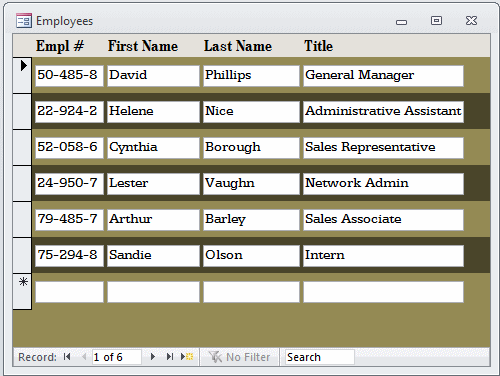This screenshot has width=500, height=376.
Task: Click the Search box in navigation bar
Action: click(x=320, y=357)
